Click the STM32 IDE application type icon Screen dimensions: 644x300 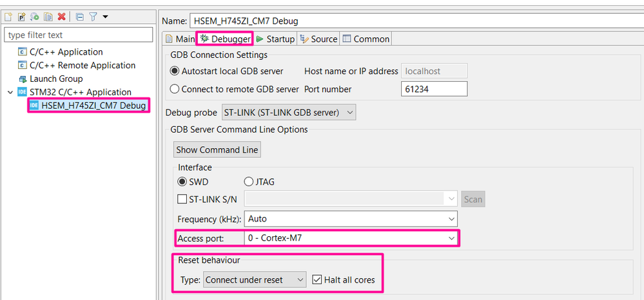[22, 92]
